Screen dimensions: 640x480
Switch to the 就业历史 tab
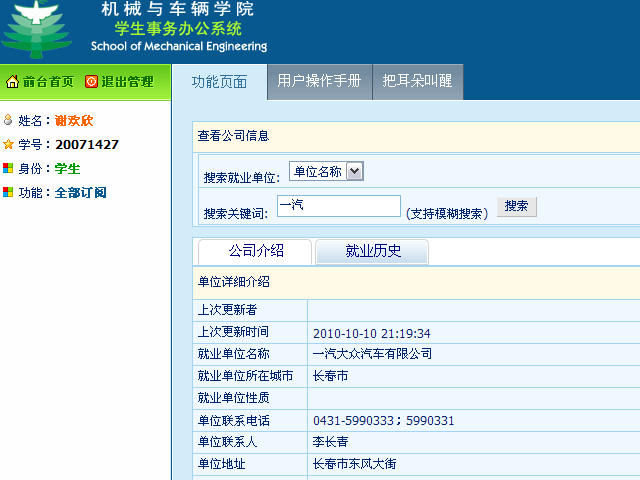(x=372, y=251)
